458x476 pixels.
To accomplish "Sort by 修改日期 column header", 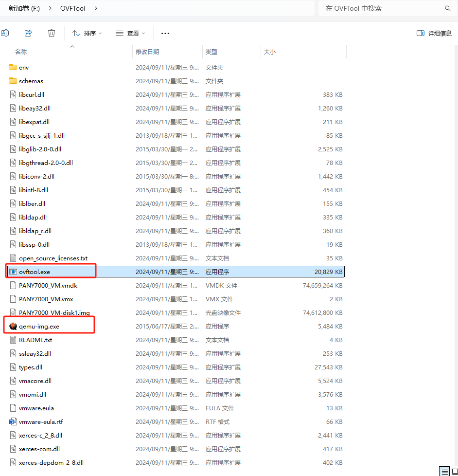I will point(147,52).
